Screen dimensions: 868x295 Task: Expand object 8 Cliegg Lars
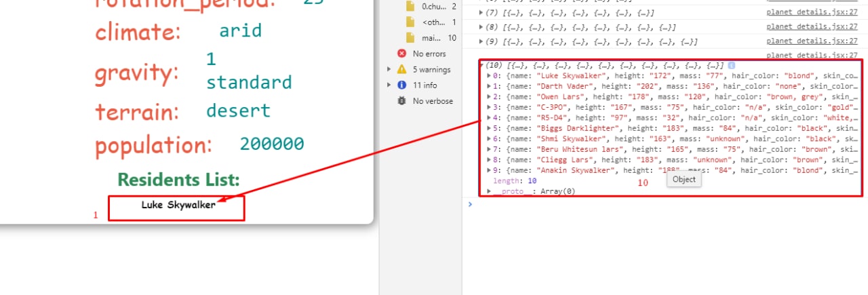coord(490,160)
